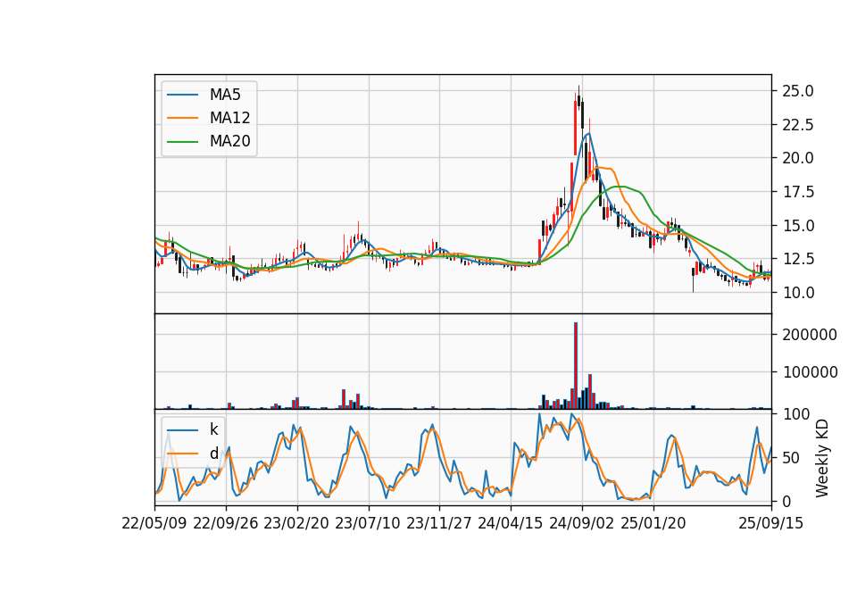This screenshot has height=616, width=857.
Task: Click the 15.0 price axis label
Action: point(798,225)
